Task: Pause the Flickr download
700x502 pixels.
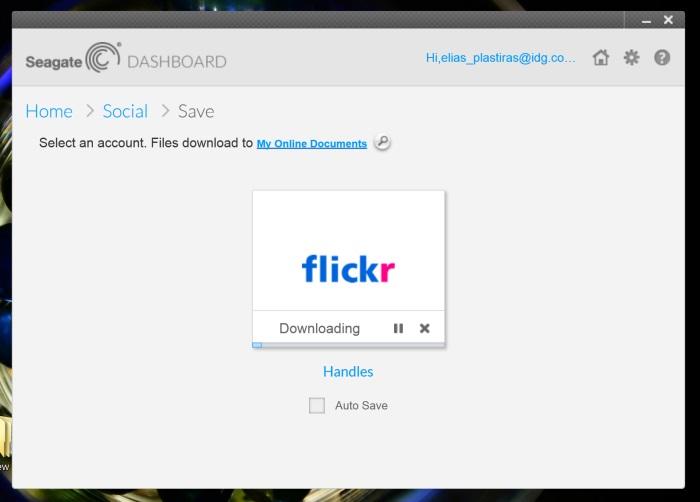Action: pos(398,328)
